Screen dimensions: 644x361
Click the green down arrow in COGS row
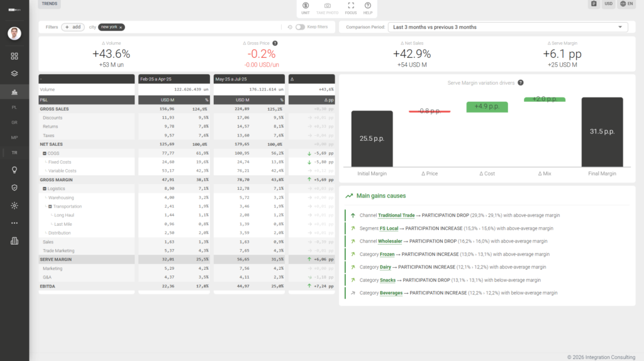coord(309,153)
